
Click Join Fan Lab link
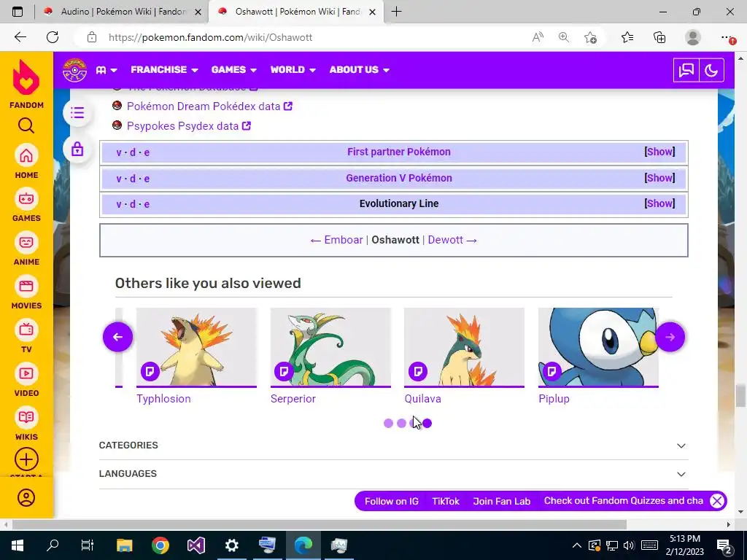pyautogui.click(x=502, y=501)
